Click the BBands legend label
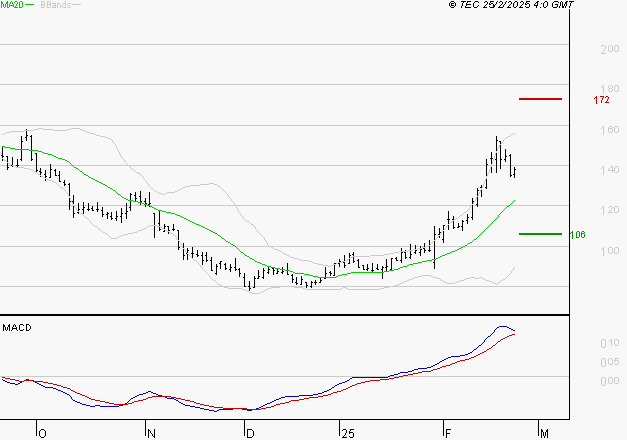This screenshot has height=440, width=627. click(56, 5)
